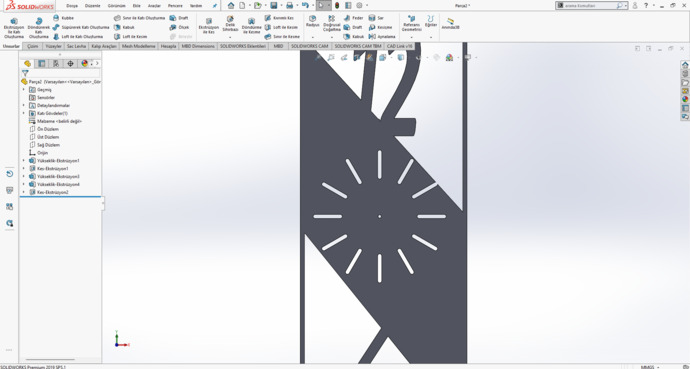Click the Help question mark icon
The image size is (690, 369).
click(646, 6)
